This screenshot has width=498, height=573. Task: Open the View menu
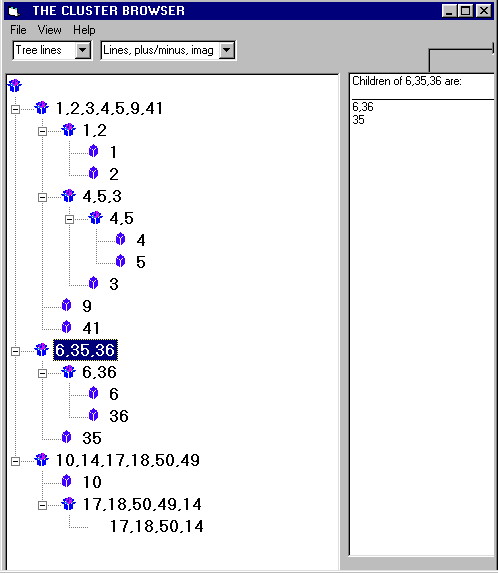(50, 30)
